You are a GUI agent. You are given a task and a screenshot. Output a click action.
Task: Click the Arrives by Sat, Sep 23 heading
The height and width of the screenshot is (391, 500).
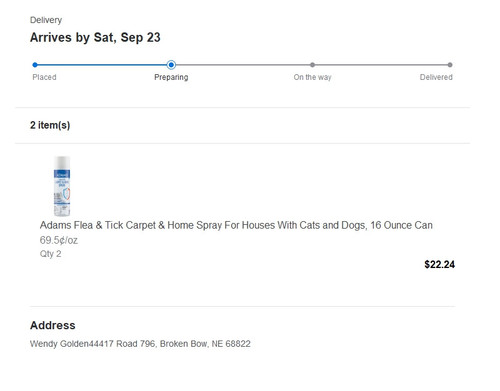tap(95, 38)
